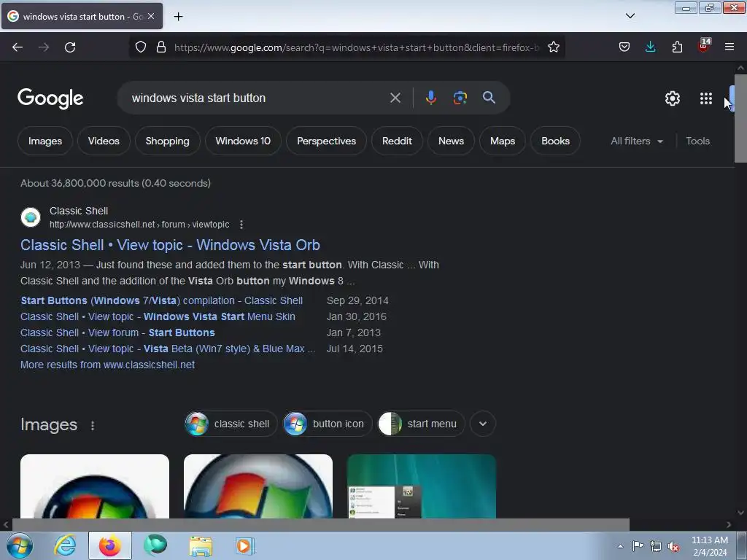Expand the All filters dropdown
This screenshot has width=747, height=560.
[x=636, y=141]
